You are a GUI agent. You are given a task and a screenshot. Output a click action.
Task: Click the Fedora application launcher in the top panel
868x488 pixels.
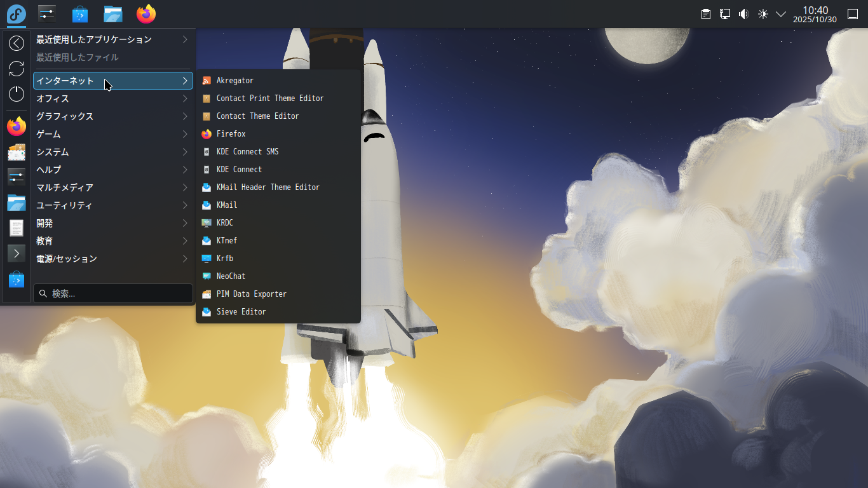tap(17, 14)
